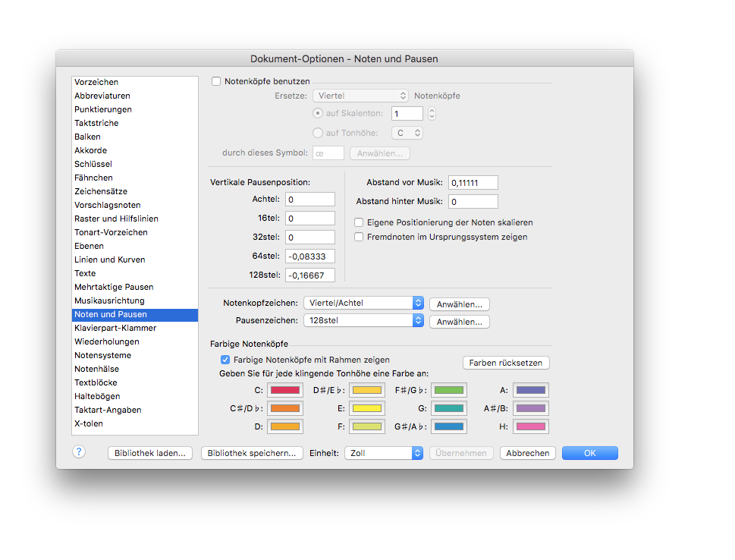The image size is (735, 560).
Task: Open the pink H color swatch
Action: point(531,426)
